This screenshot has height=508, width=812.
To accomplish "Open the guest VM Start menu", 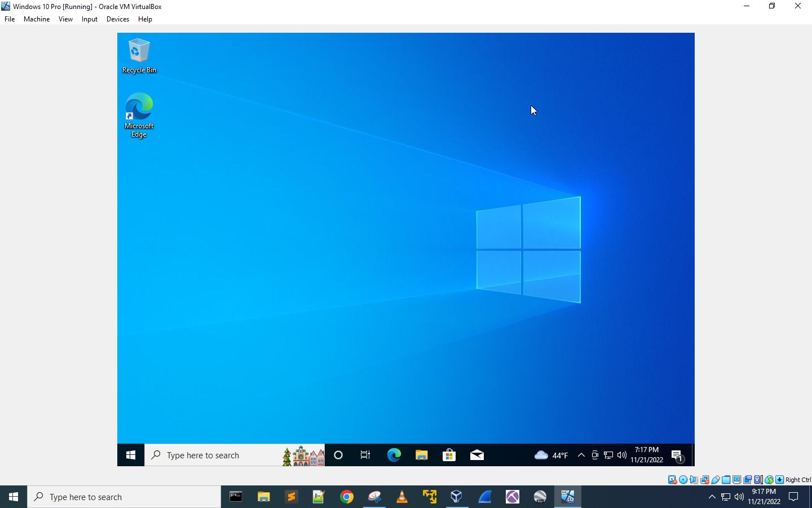I will pyautogui.click(x=131, y=455).
